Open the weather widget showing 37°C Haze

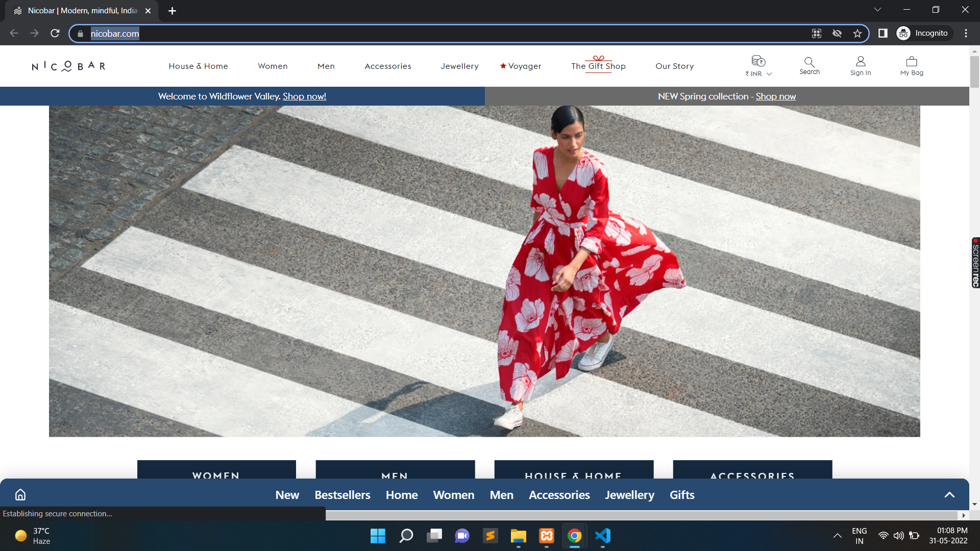(x=33, y=536)
